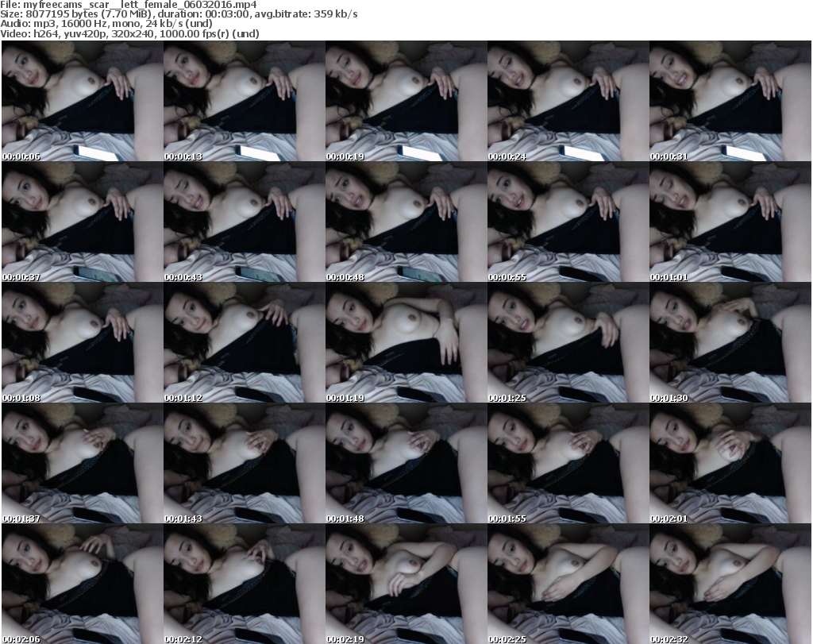Click the File name header line
The image size is (813, 644).
(x=129, y=5)
